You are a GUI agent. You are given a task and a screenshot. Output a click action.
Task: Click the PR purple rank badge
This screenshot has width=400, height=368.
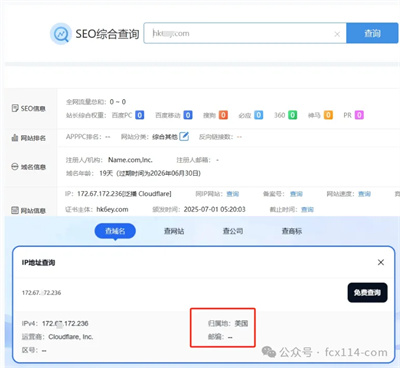tap(359, 115)
